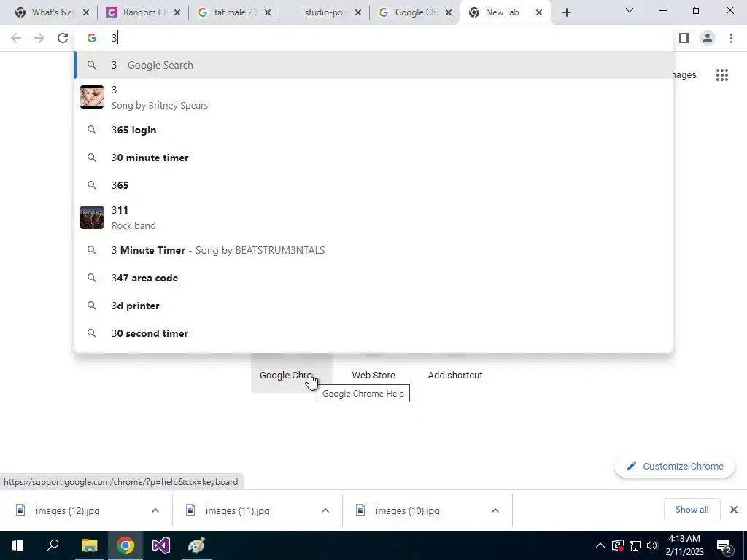Open the profile avatar icon
Screen dimensions: 747x560
click(708, 38)
